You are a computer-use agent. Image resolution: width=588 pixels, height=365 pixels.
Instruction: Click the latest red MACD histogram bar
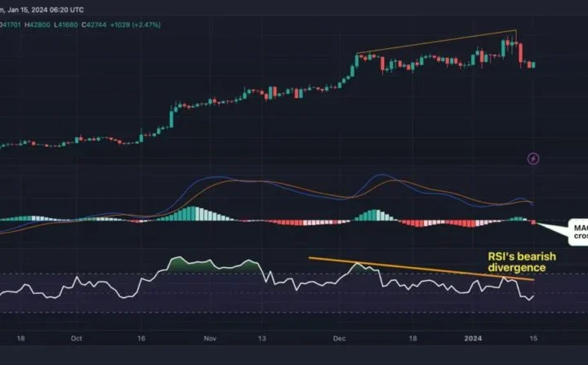[x=533, y=222]
